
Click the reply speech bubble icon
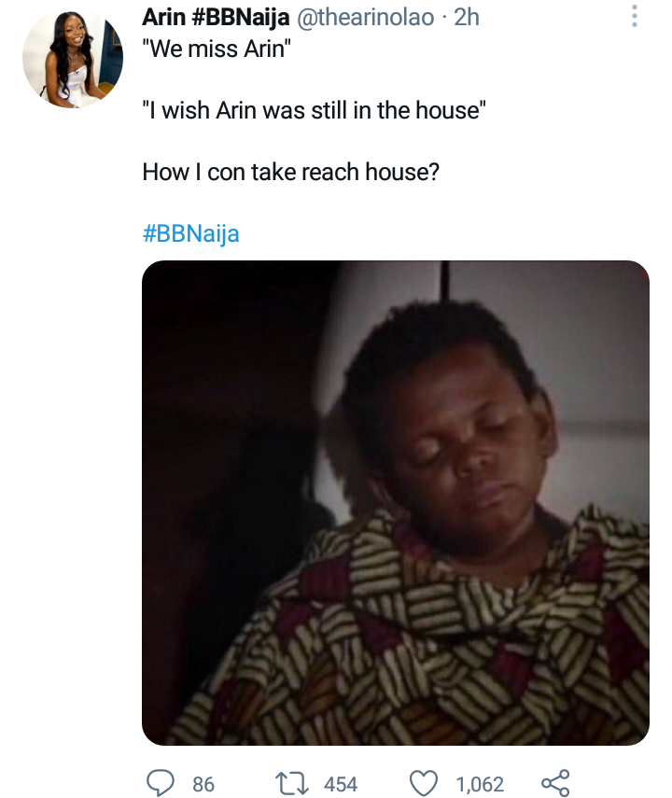point(161,783)
